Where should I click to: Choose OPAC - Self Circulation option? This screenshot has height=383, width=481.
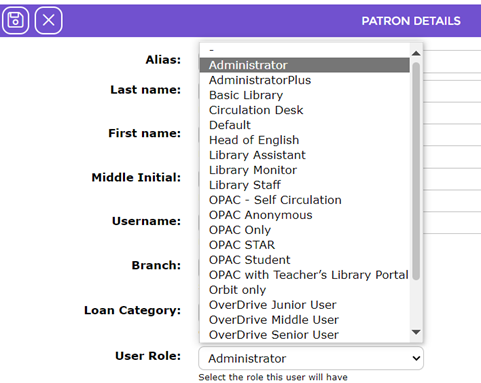(305, 200)
